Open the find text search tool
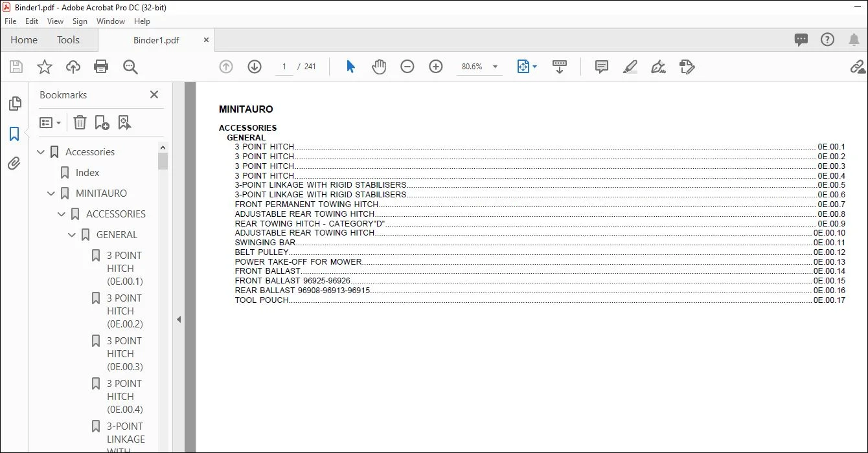868x453 pixels. click(x=130, y=67)
